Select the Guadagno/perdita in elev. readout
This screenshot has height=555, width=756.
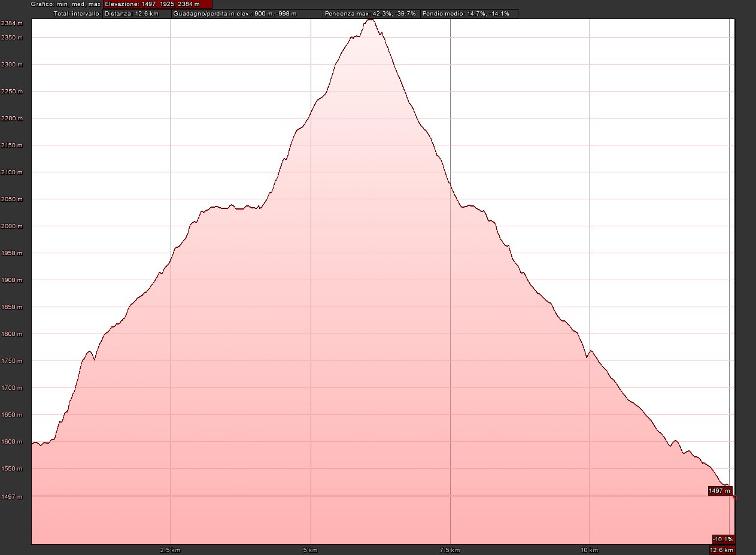click(246, 13)
